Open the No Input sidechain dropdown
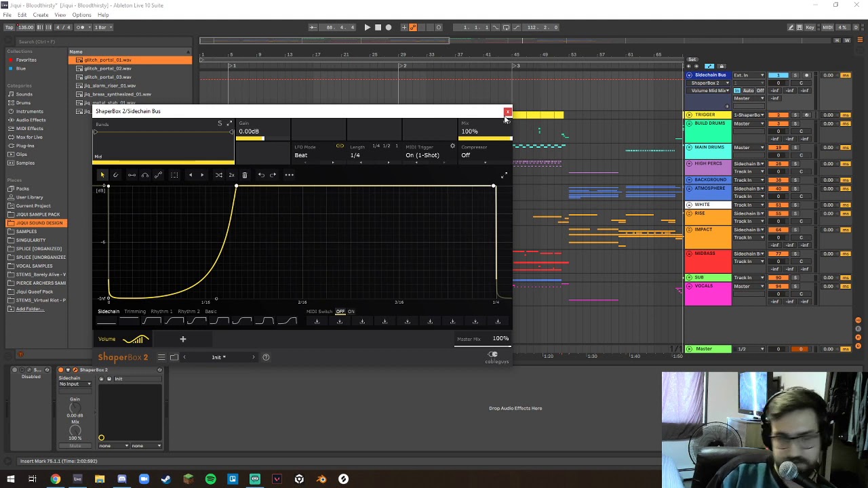The width and height of the screenshot is (868, 488). pos(75,384)
